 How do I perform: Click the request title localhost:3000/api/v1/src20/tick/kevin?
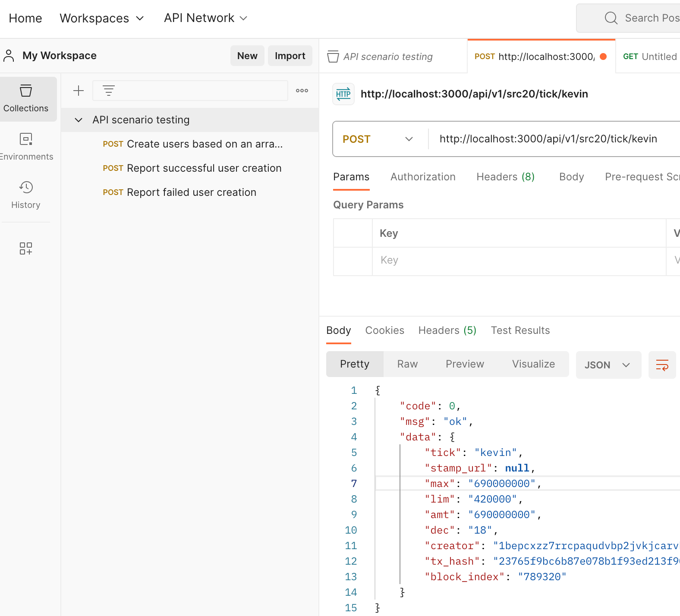[474, 94]
